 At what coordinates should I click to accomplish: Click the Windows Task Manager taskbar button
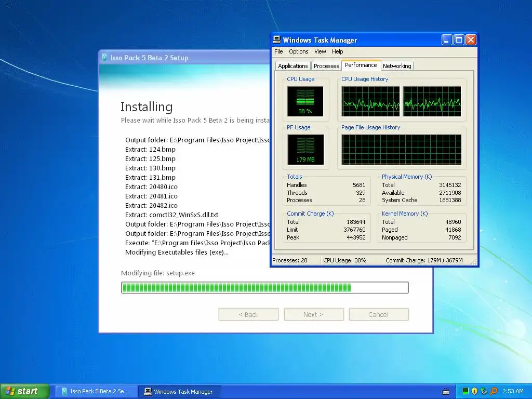pos(180,392)
